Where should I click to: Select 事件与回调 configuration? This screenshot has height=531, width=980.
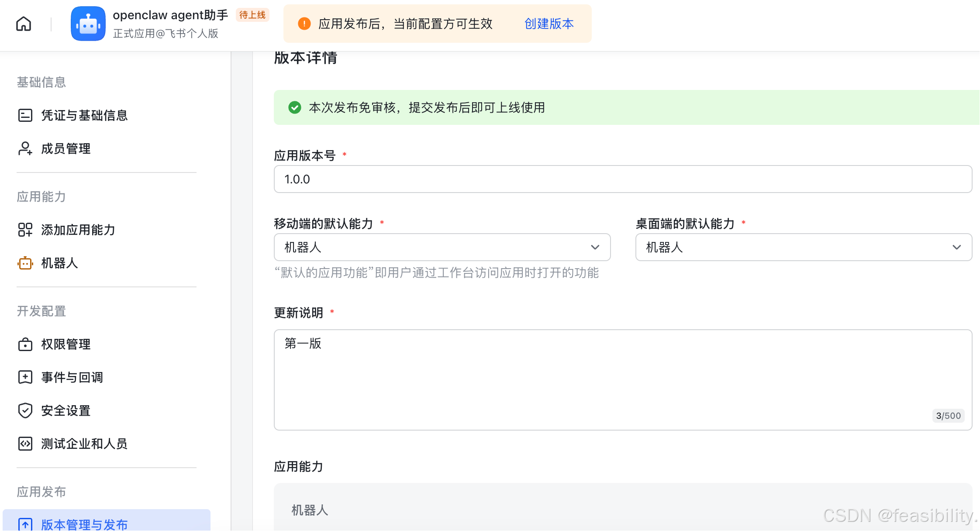[x=72, y=377]
